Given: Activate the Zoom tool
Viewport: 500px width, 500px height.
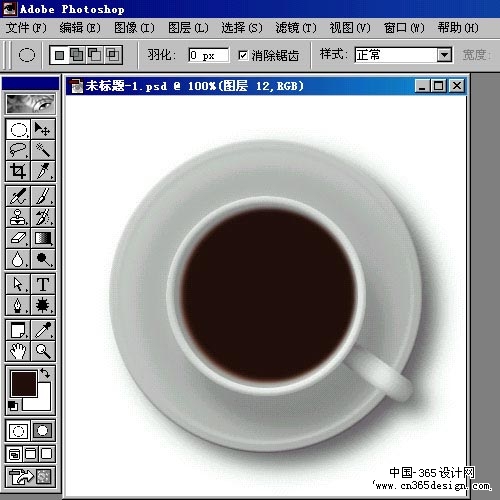Looking at the screenshot, I should coord(43,351).
